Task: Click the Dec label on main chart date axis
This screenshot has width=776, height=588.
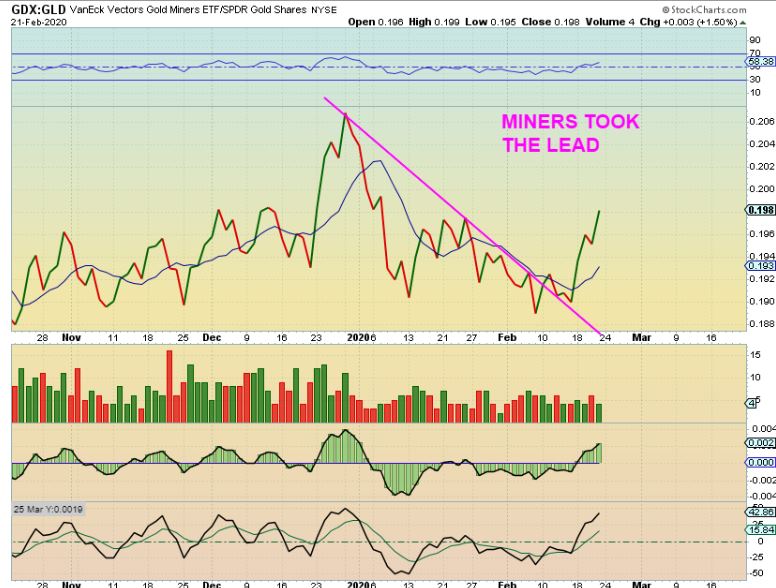Action: point(212,338)
